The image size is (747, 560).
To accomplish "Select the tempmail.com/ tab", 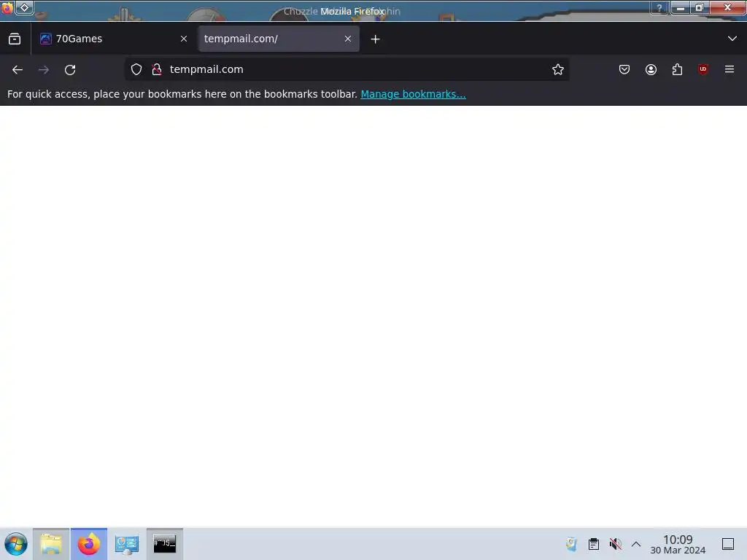I will click(279, 39).
